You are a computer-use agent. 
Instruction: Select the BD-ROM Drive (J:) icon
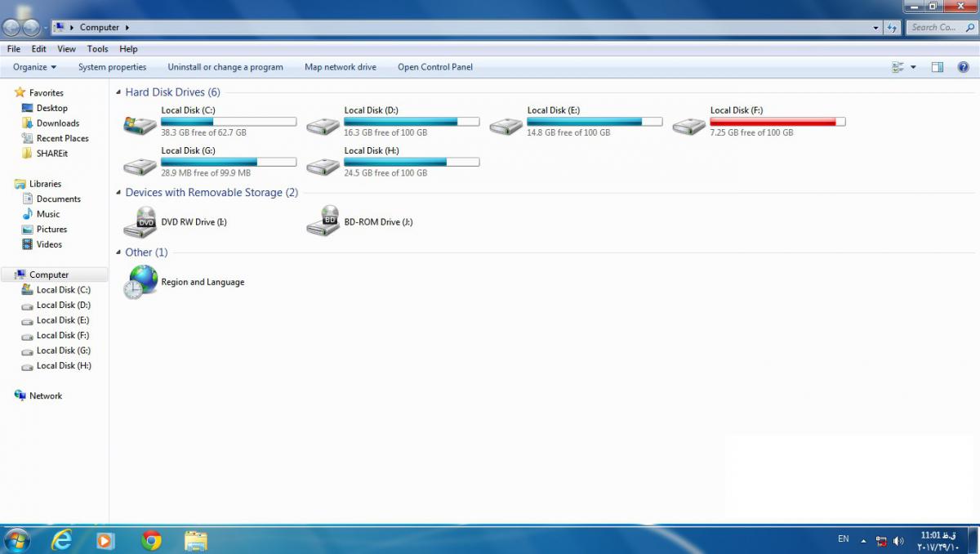coord(323,221)
